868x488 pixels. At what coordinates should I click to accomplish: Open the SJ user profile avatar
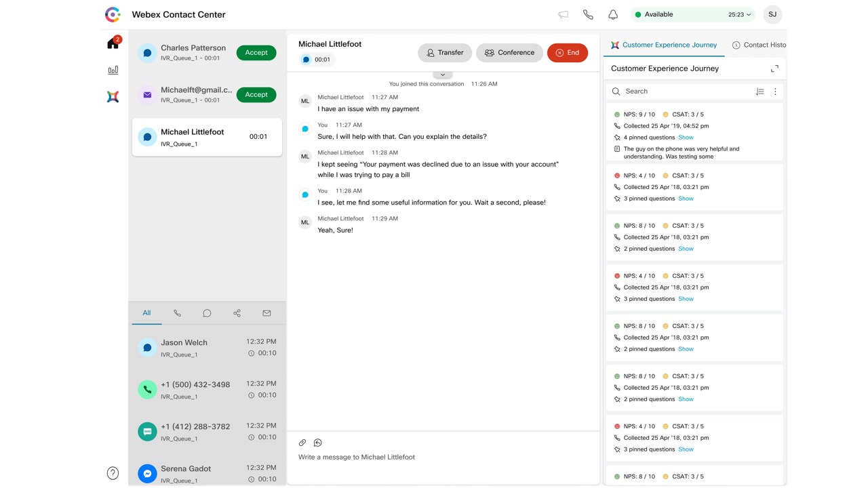772,14
